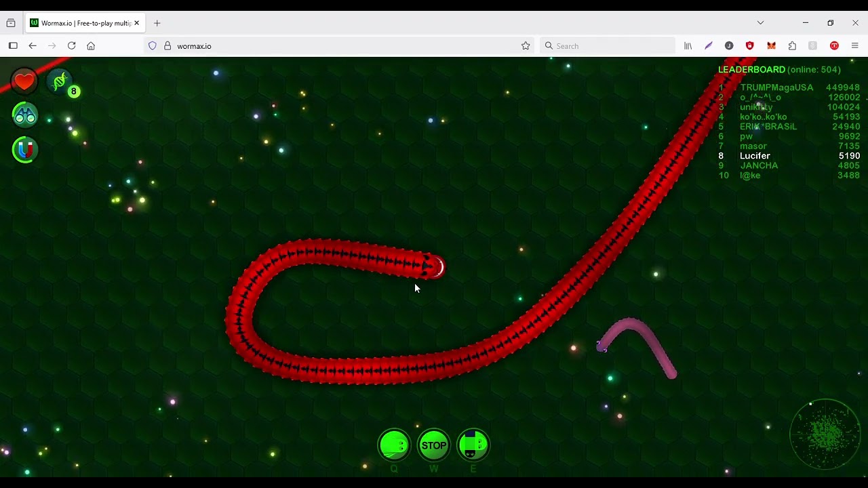The height and width of the screenshot is (488, 868).
Task: Click the purple pen extension icon
Action: [x=709, y=46]
